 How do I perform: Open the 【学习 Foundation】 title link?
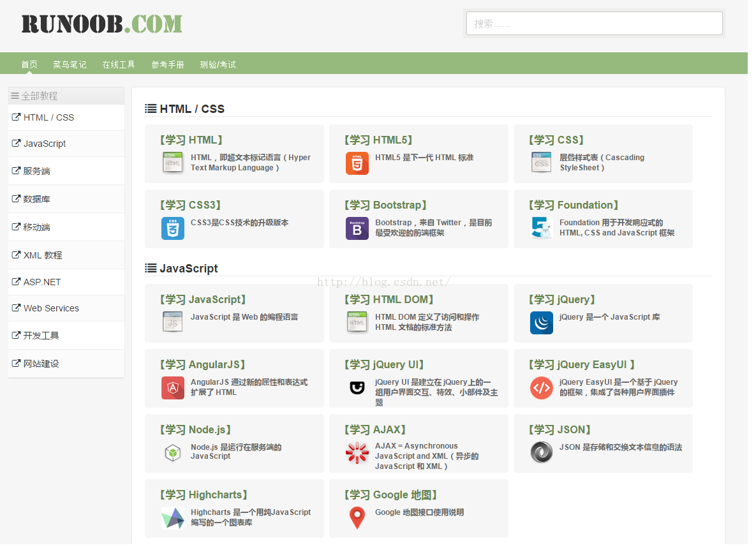coord(580,207)
